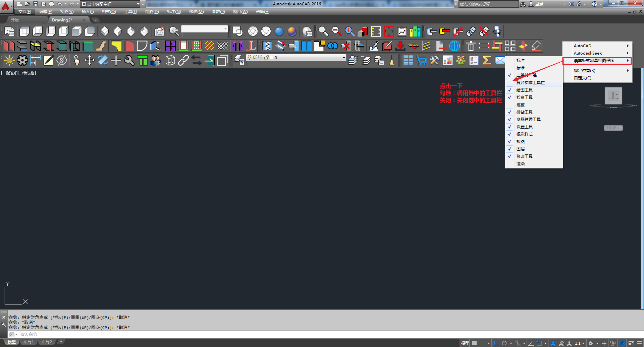Open the 修改(M) menu
The width and height of the screenshot is (644, 347).
[196, 12]
